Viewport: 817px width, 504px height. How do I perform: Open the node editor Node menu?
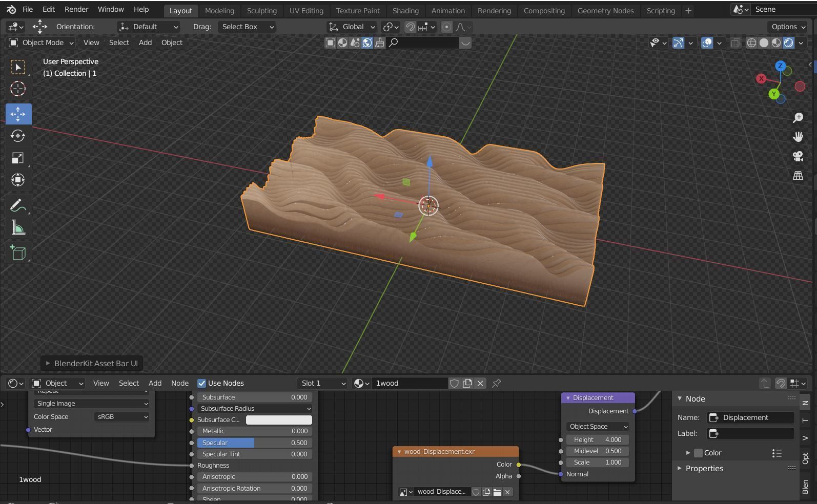(x=180, y=383)
